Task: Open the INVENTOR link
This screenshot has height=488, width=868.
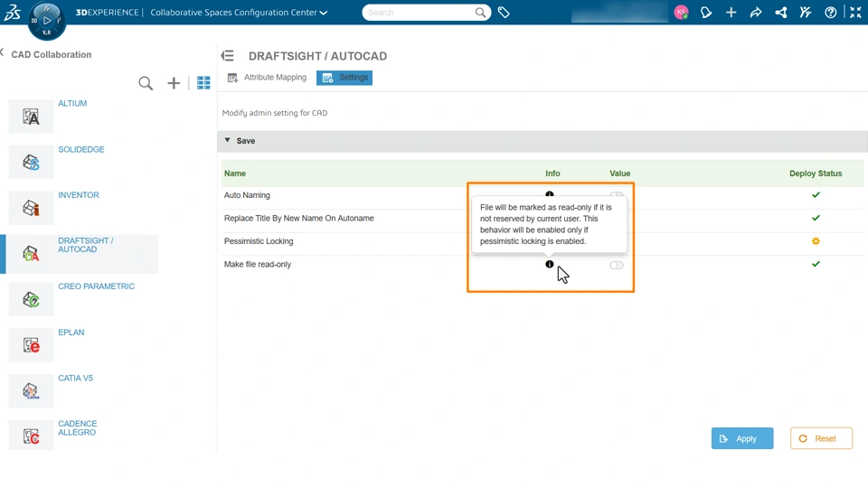Action: (79, 195)
